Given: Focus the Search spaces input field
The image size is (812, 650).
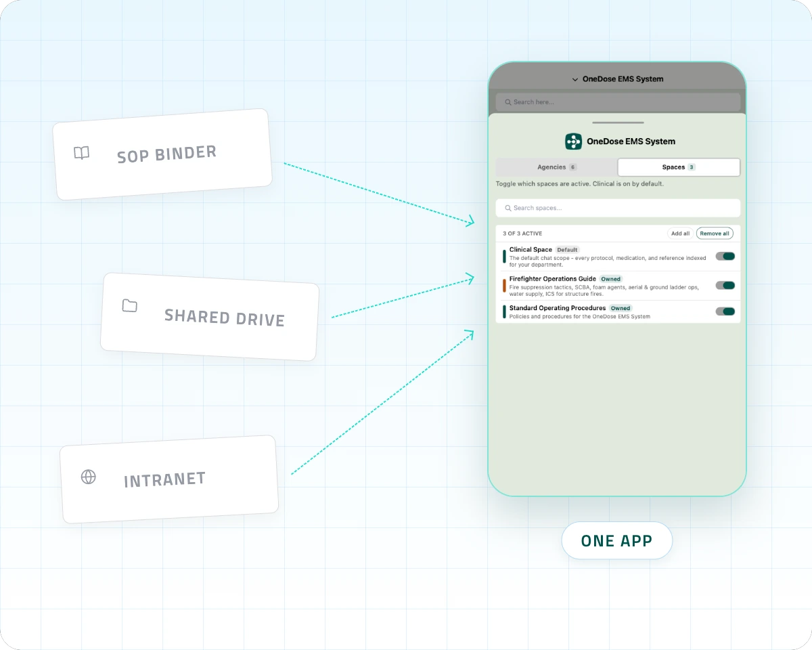Looking at the screenshot, I should click(618, 208).
